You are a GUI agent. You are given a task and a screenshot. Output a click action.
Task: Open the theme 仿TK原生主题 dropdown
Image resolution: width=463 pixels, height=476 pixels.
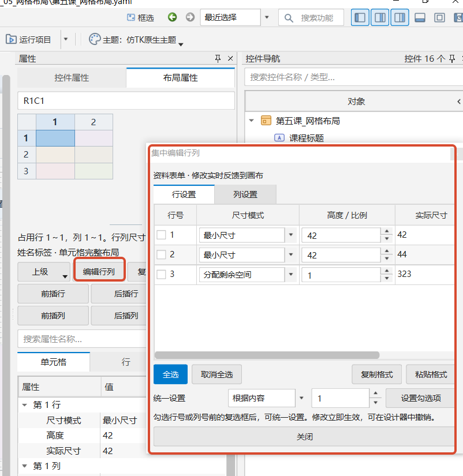click(181, 44)
